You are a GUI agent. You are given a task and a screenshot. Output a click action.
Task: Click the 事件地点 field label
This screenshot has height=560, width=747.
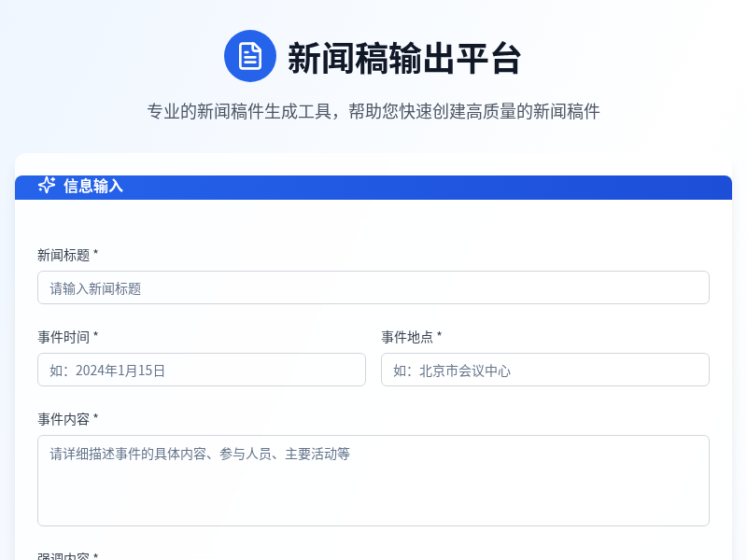(x=403, y=337)
